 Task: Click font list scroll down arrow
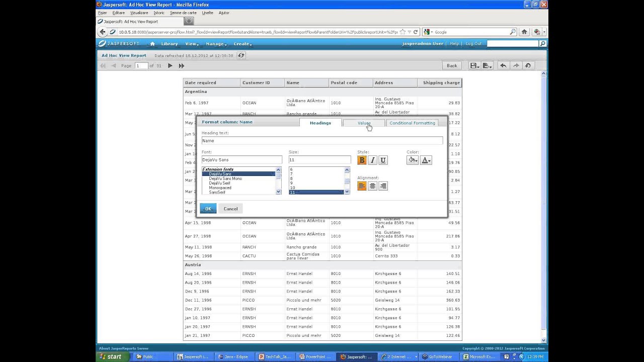tap(279, 192)
